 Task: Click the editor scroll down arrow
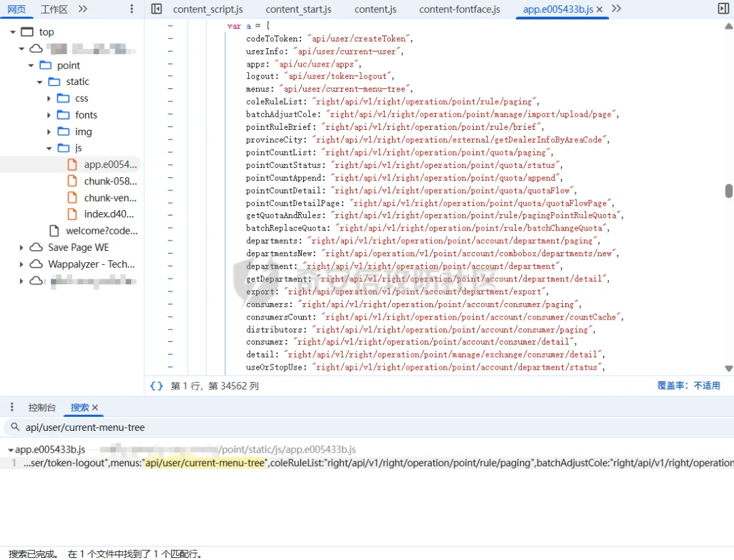[729, 368]
